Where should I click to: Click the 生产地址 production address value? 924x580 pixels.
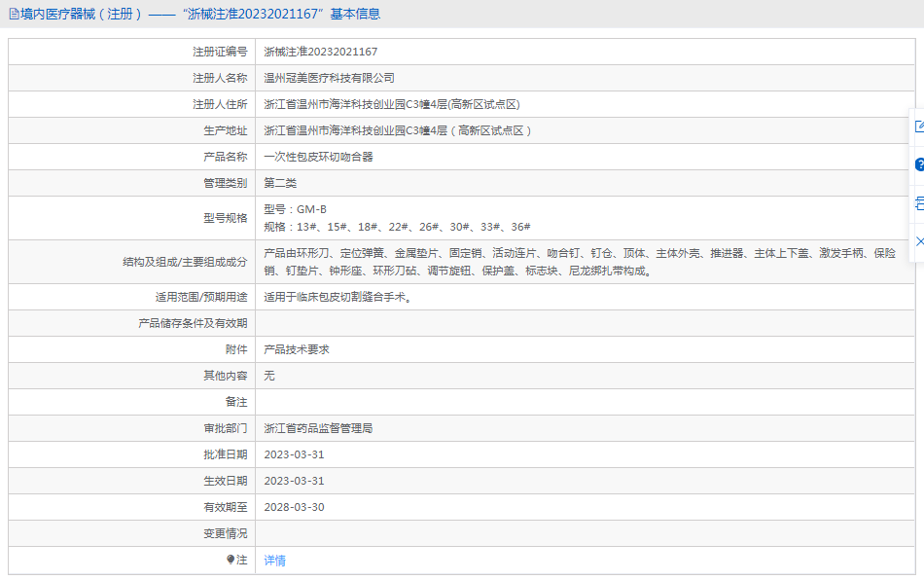click(x=398, y=130)
